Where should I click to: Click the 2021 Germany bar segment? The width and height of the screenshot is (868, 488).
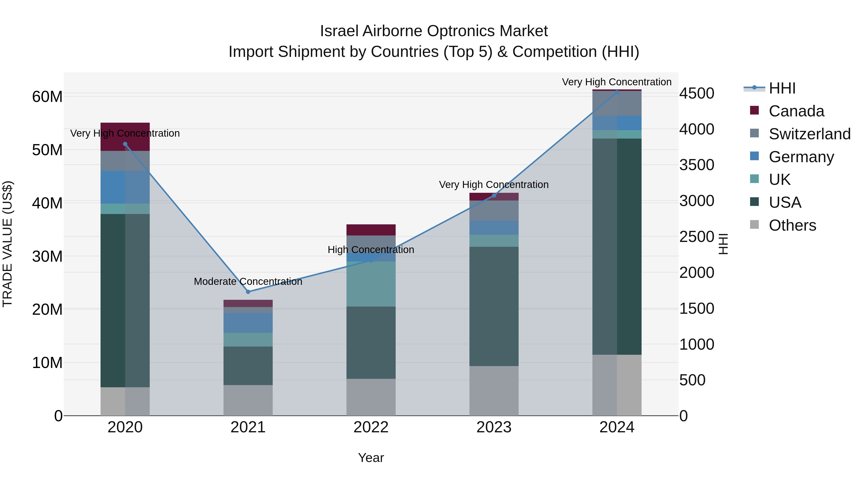[248, 323]
